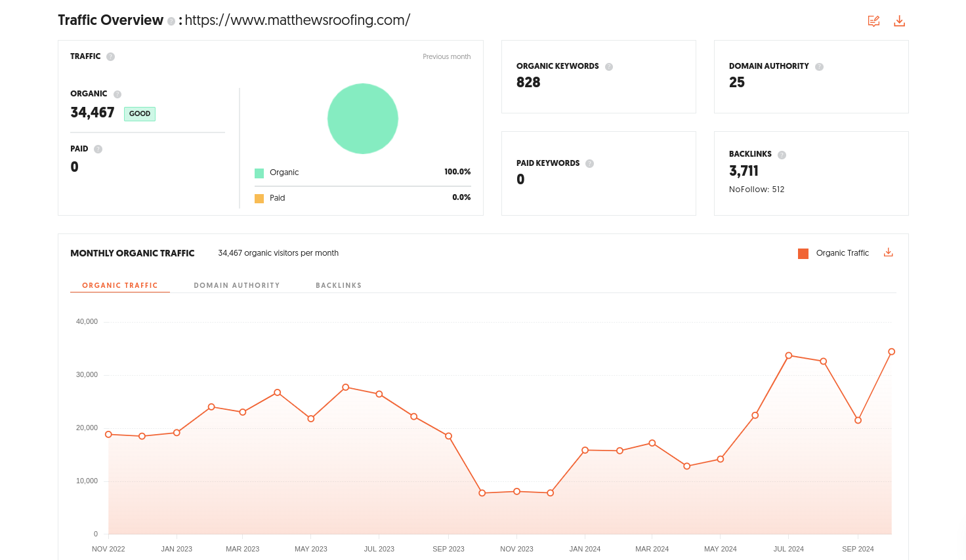This screenshot has width=966, height=560.
Task: Click the Previous month label
Action: [x=446, y=56]
